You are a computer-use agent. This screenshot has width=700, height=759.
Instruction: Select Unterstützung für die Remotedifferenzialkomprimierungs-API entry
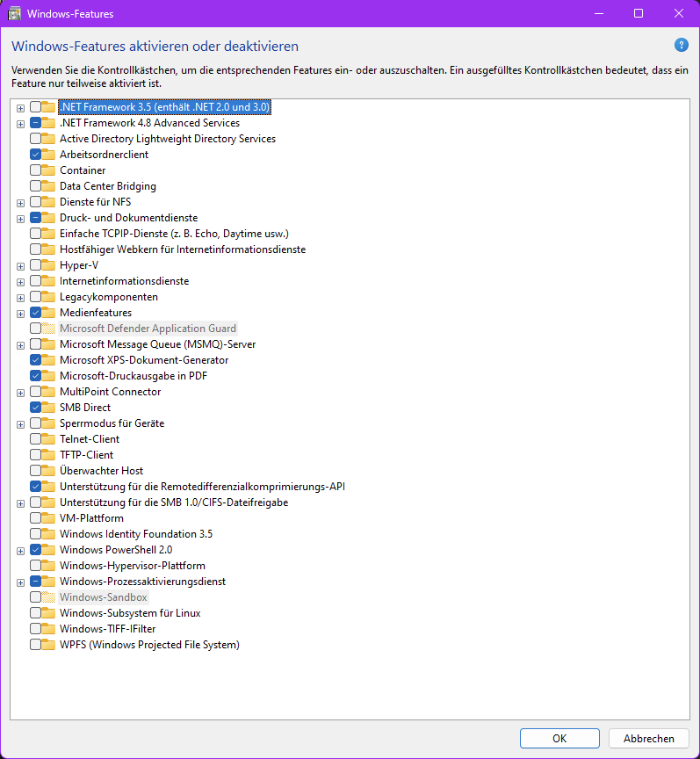[202, 487]
